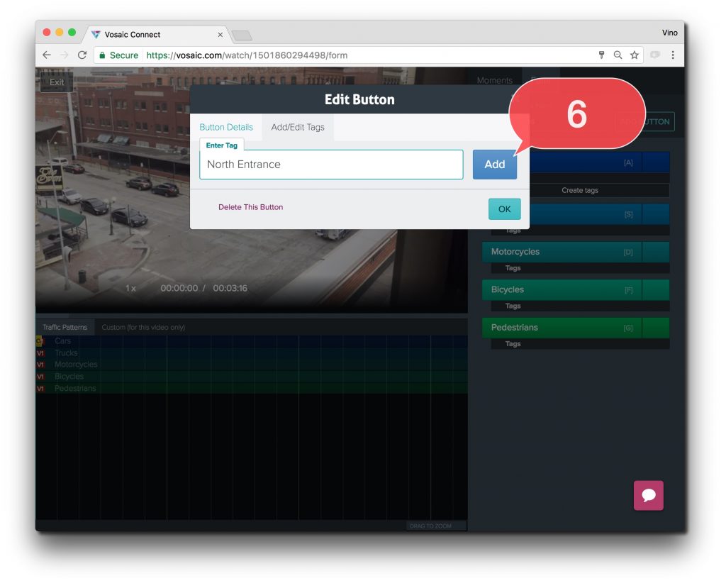Exit the video with the Exit button

(x=57, y=82)
